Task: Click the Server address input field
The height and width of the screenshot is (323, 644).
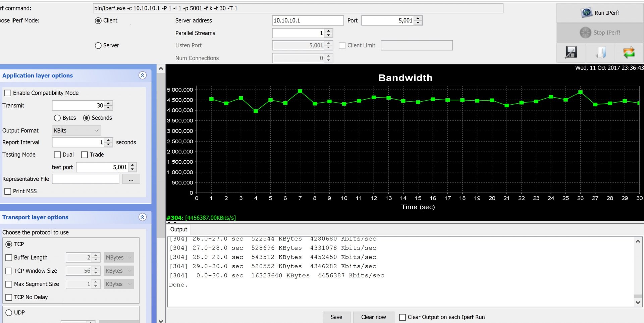Action: (x=307, y=20)
